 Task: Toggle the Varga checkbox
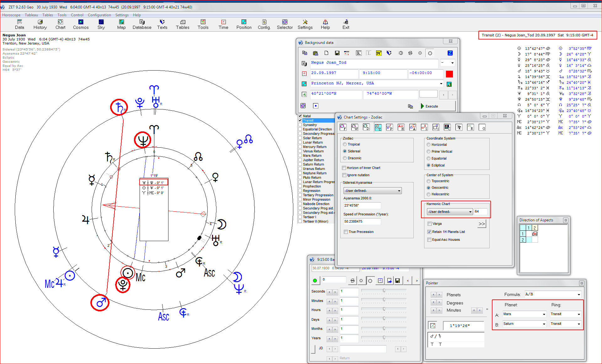pyautogui.click(x=429, y=224)
